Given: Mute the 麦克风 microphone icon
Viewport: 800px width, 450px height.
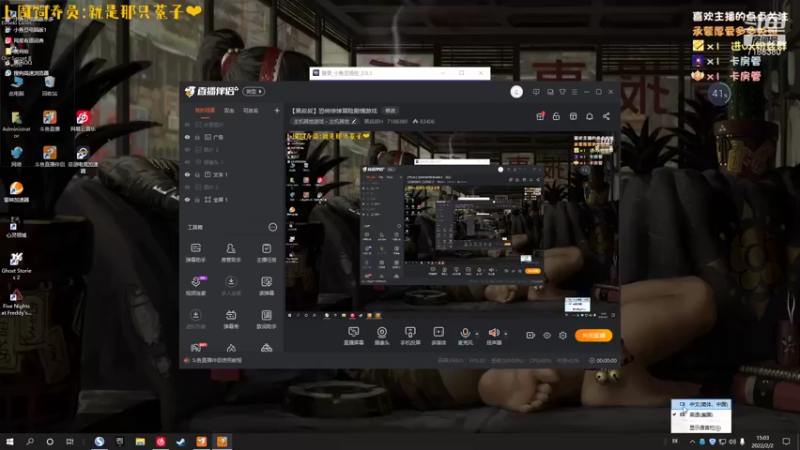Looking at the screenshot, I should [465, 333].
